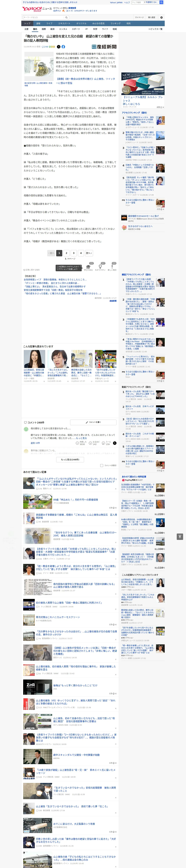Click the keyword search magnifier button
186x868 pixels.
click(x=66, y=18)
